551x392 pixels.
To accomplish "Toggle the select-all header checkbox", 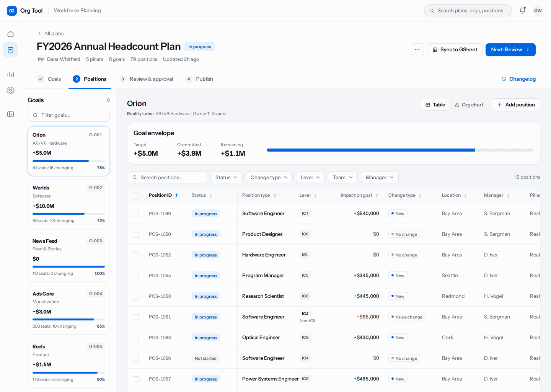I will coord(136,196).
